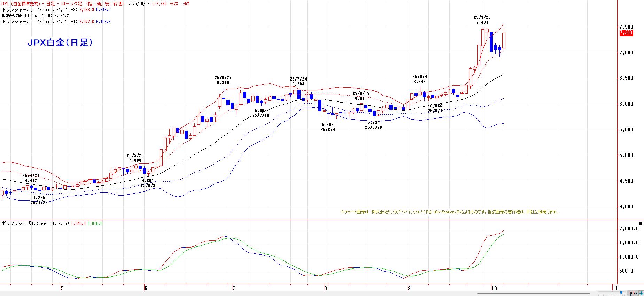The width and height of the screenshot is (644, 296).
Task: Click the 6,342 label dated 25/9/4
Action: pos(419,82)
